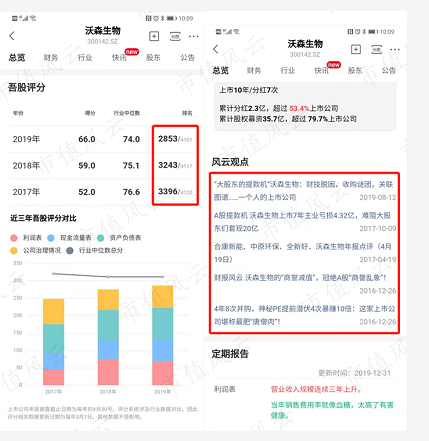Toggle 现金流量表 legend swatch

click(51, 238)
